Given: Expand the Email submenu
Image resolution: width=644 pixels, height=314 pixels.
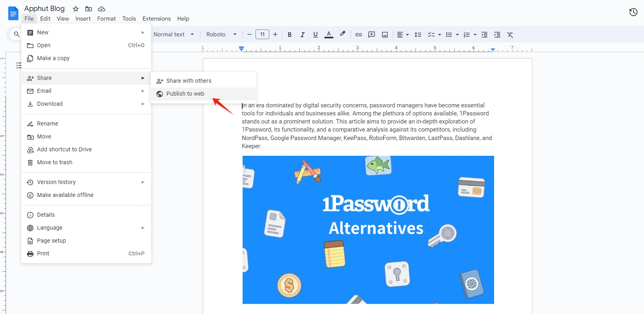Looking at the screenshot, I should pos(86,91).
